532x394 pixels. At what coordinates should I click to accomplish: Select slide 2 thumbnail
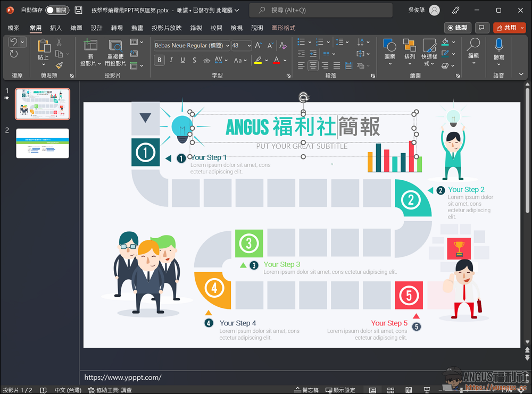click(43, 143)
